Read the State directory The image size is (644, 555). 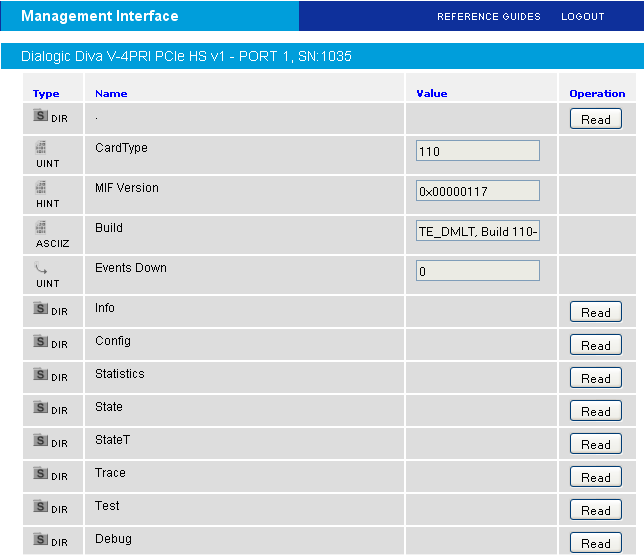(x=595, y=411)
